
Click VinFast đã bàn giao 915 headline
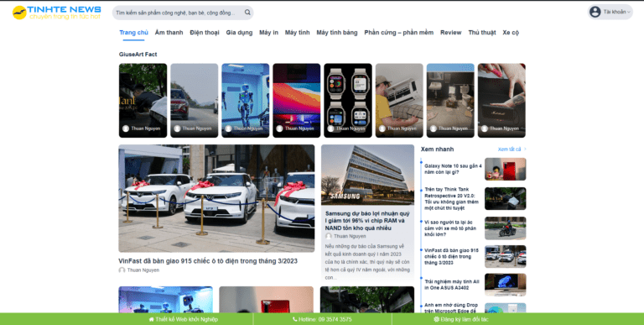click(208, 261)
